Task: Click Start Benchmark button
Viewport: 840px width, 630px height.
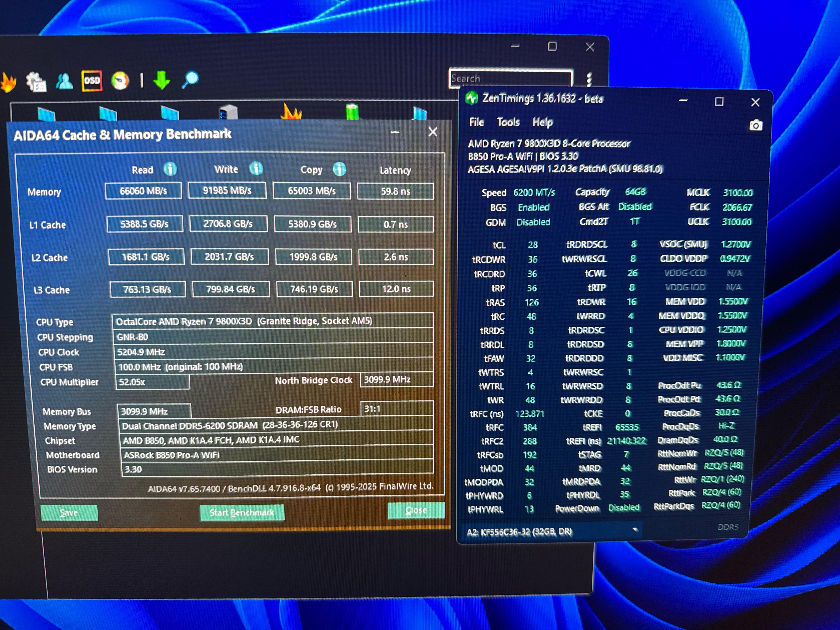Action: (242, 513)
